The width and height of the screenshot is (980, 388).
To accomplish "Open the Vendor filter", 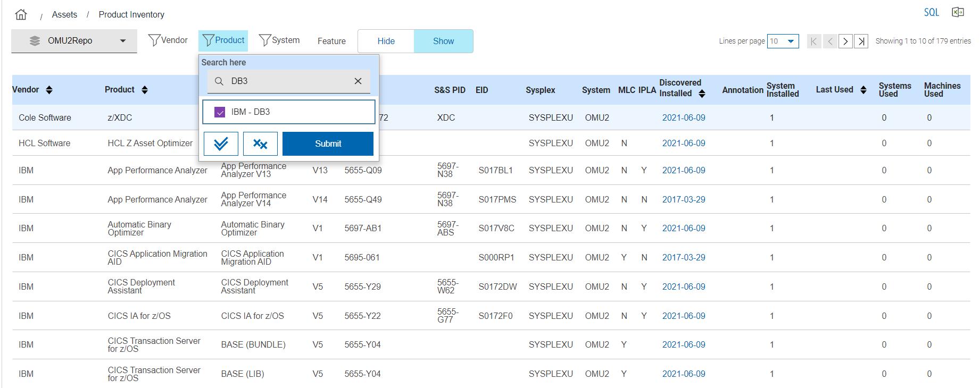I will pos(168,40).
